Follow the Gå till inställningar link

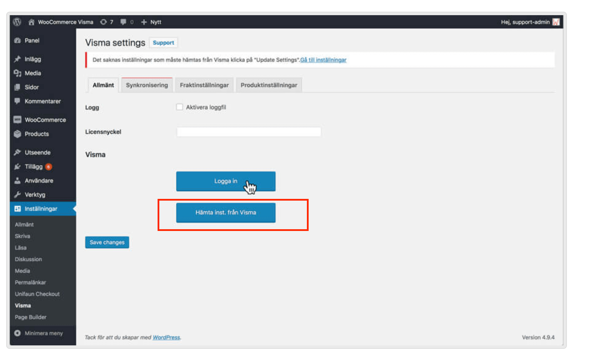click(x=323, y=60)
